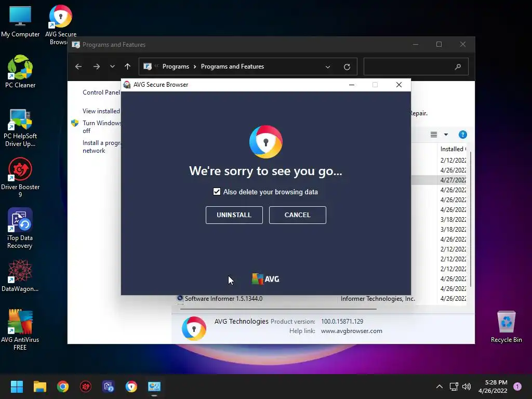Open PC Cleaner desktop shortcut
This screenshot has width=532, height=399.
pyautogui.click(x=20, y=72)
